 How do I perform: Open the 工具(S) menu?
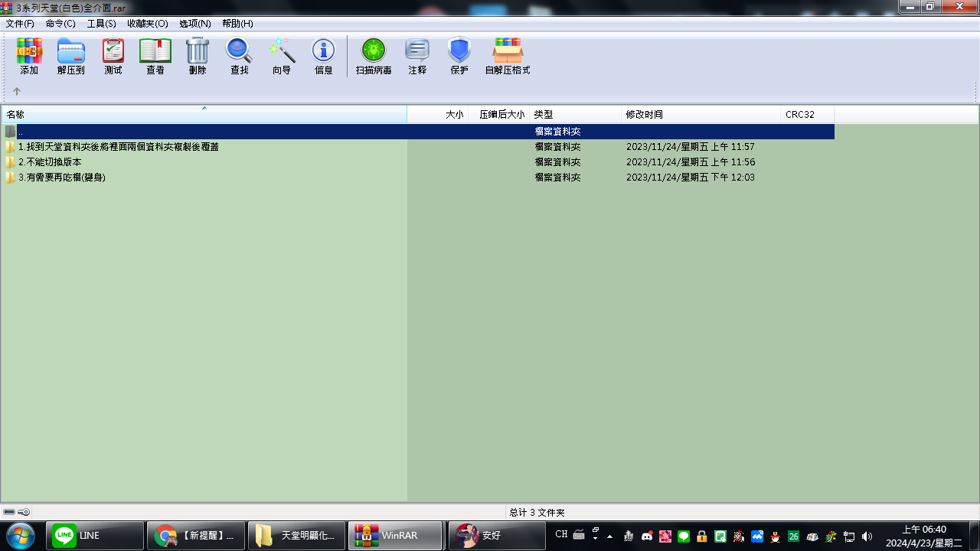(x=101, y=24)
